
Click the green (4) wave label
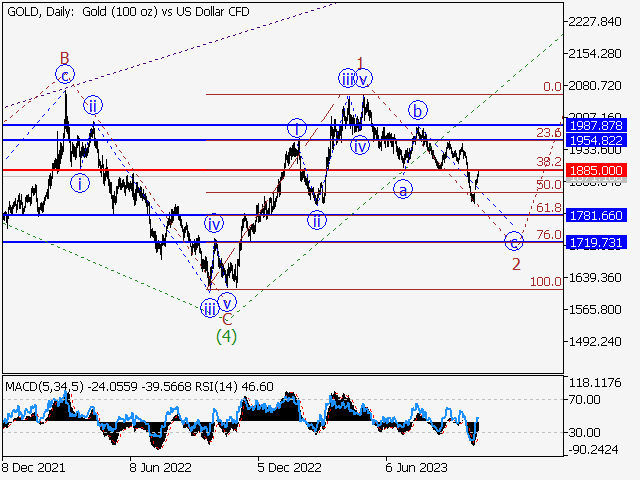[227, 336]
